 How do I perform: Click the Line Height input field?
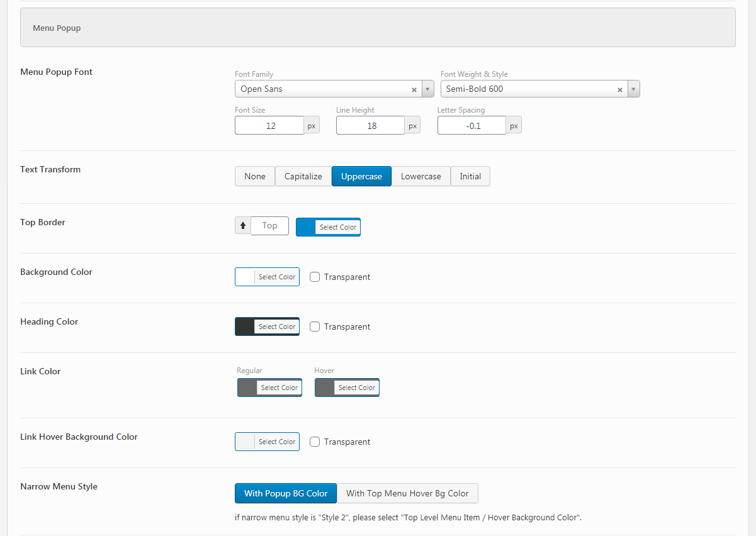pyautogui.click(x=371, y=125)
